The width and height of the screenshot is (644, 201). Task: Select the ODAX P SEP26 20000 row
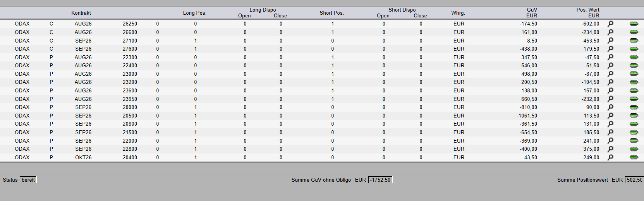(322, 107)
